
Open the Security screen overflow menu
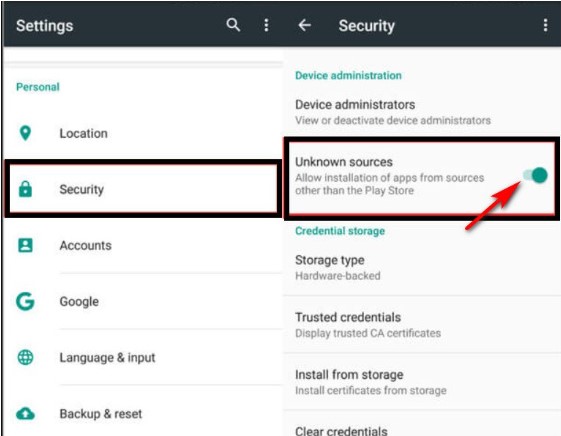(545, 25)
